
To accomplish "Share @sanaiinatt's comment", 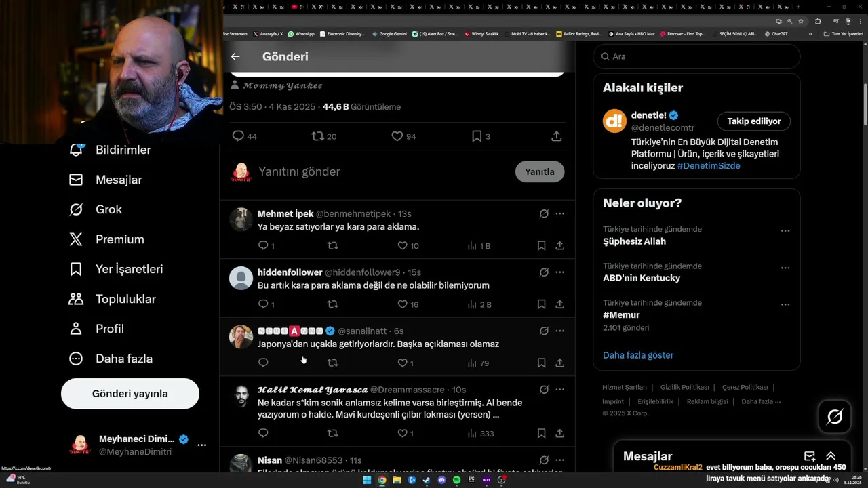I will 559,363.
